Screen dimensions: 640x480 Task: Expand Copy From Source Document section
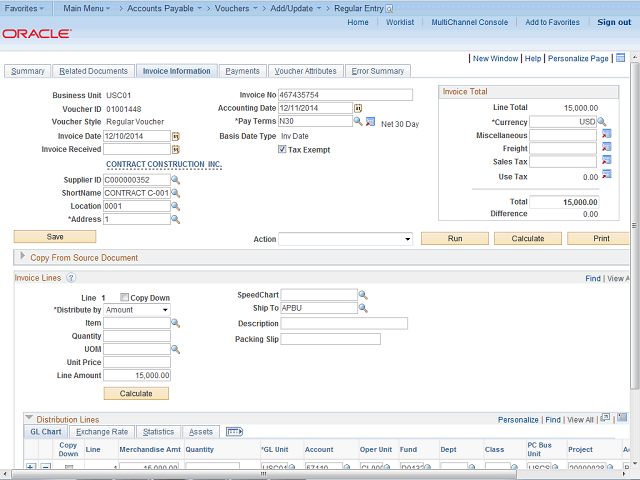[x=24, y=258]
